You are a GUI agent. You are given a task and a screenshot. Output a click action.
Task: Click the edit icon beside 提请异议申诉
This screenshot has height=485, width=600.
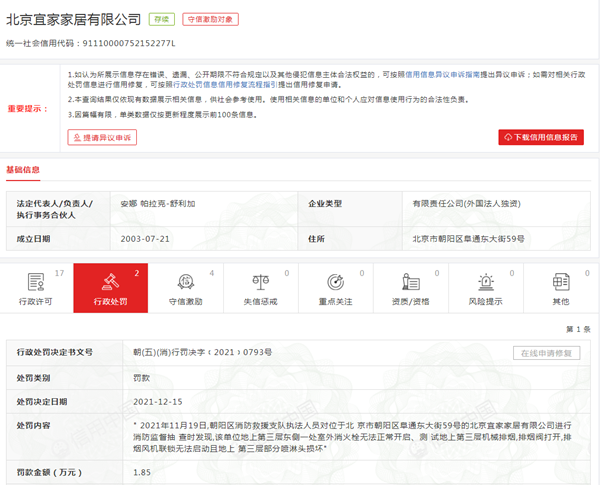pos(77,137)
